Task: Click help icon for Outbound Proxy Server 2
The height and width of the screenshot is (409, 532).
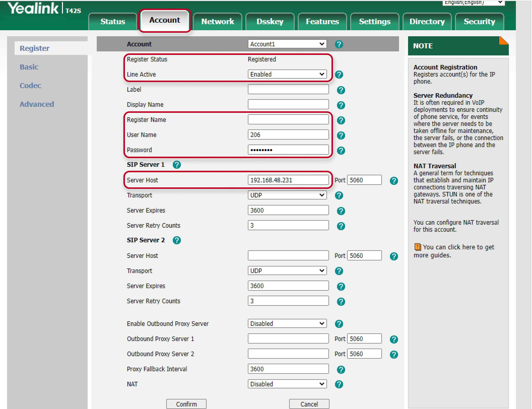Action: tap(394, 355)
